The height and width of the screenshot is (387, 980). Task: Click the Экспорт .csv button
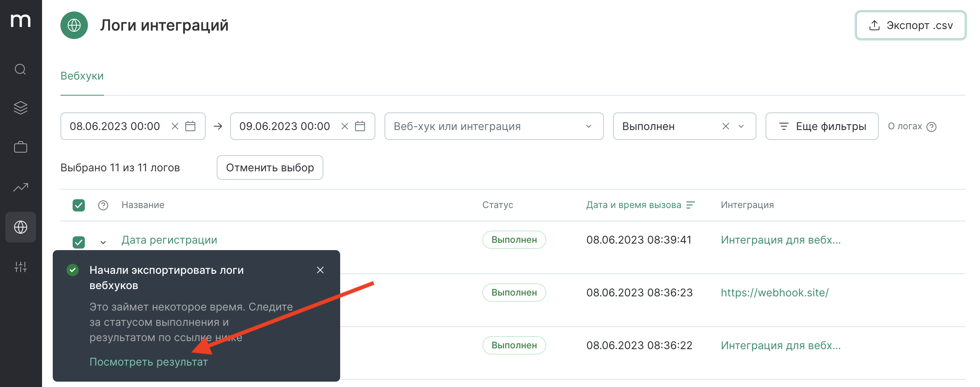point(910,25)
